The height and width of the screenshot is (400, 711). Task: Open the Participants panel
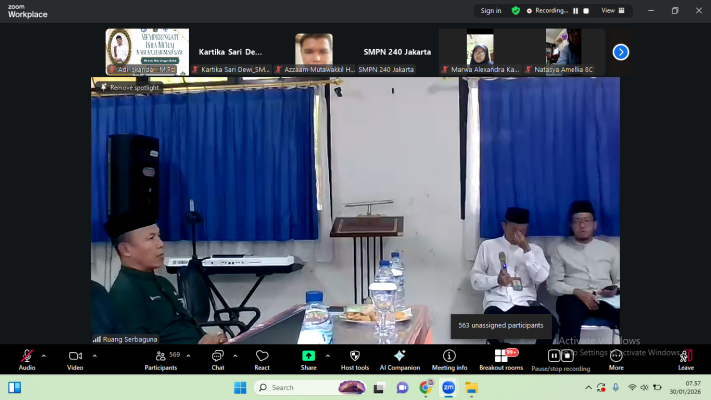point(160,357)
